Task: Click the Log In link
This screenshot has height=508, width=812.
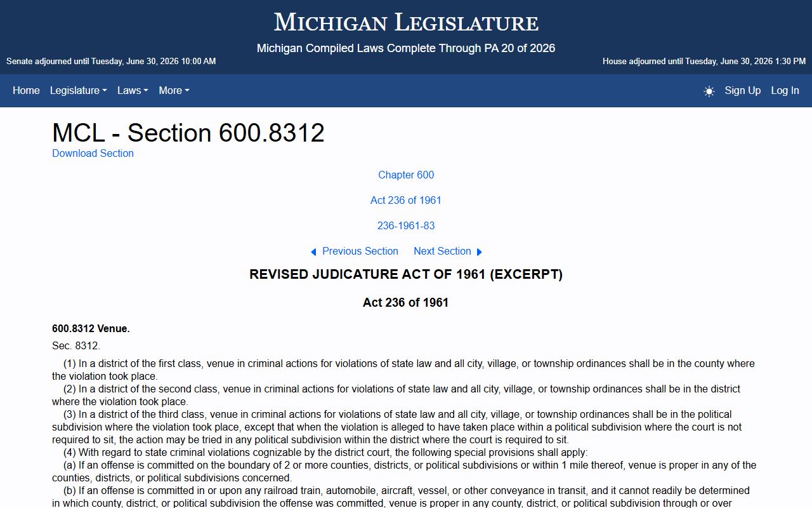Action: pyautogui.click(x=785, y=91)
